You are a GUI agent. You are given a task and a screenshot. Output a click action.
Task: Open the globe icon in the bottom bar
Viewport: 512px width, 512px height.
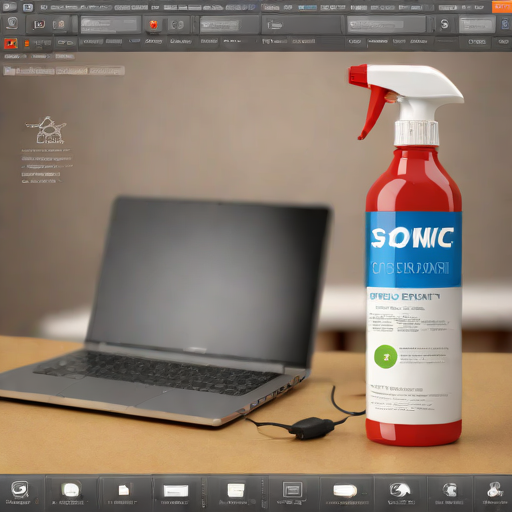pos(449,490)
